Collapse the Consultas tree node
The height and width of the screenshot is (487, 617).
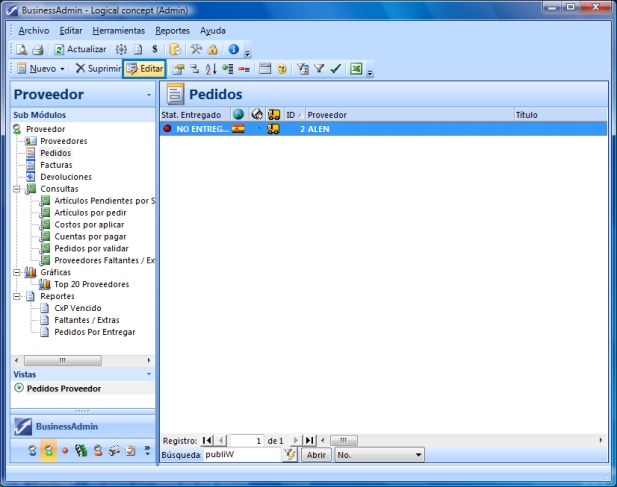(17, 188)
